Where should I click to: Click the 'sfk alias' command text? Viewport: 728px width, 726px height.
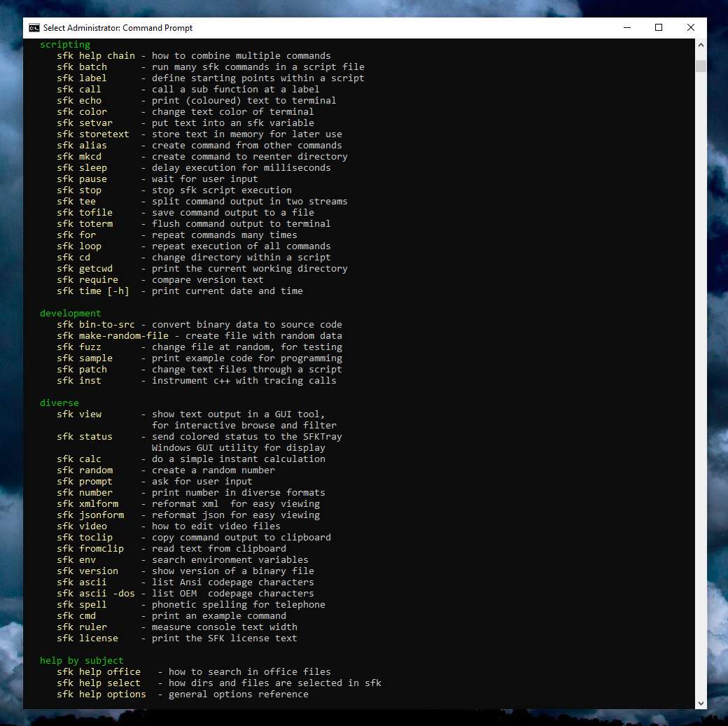82,146
